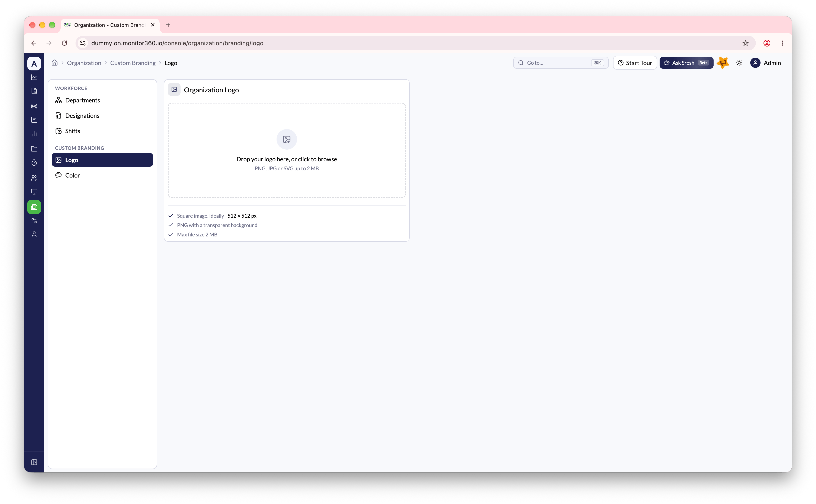The width and height of the screenshot is (816, 504).
Task: Toggle the light/dark theme sun icon
Action: pyautogui.click(x=739, y=63)
